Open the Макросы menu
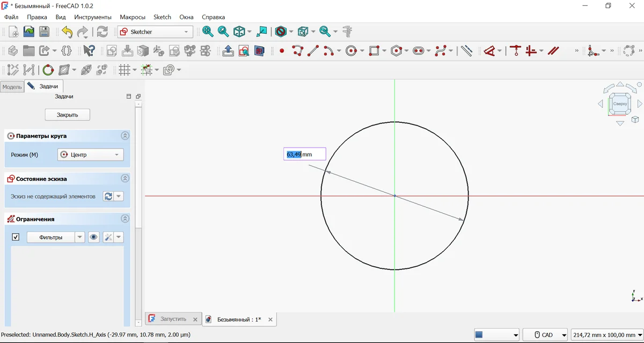 tap(132, 17)
